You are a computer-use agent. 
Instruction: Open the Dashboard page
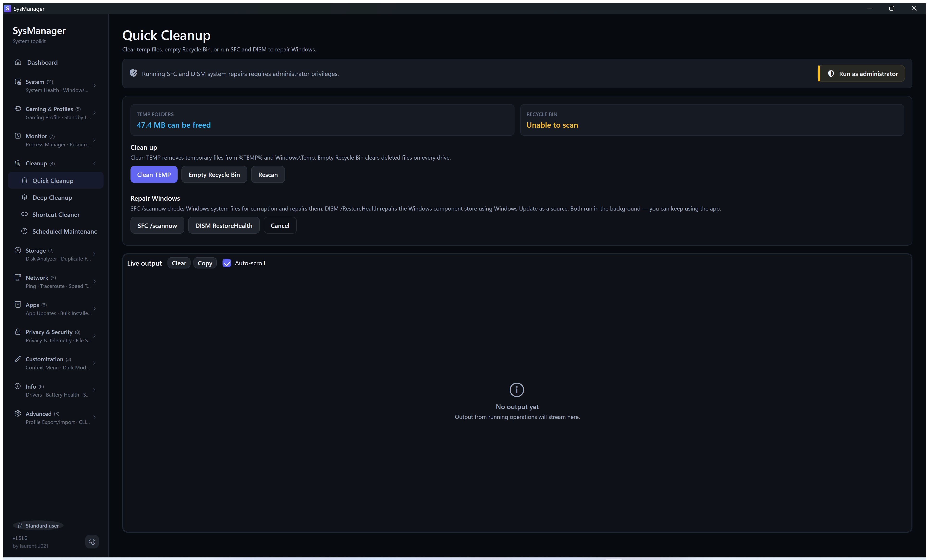pyautogui.click(x=56, y=62)
